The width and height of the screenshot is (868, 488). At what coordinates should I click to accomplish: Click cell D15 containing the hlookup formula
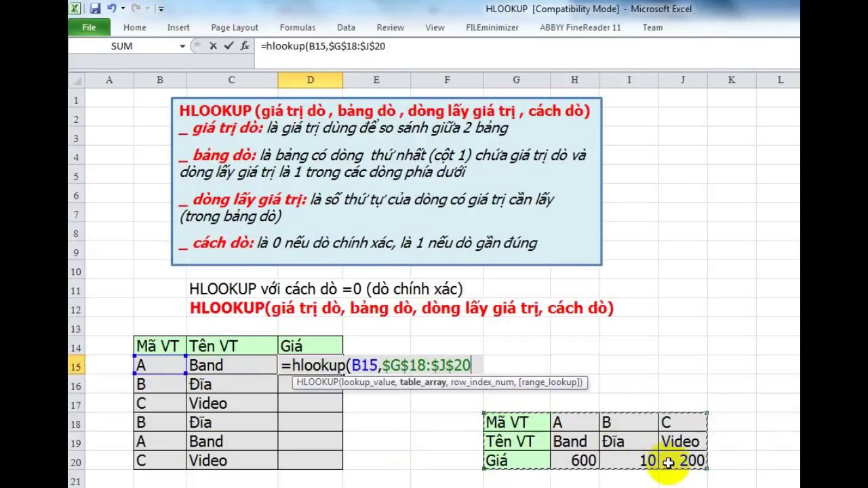(310, 365)
